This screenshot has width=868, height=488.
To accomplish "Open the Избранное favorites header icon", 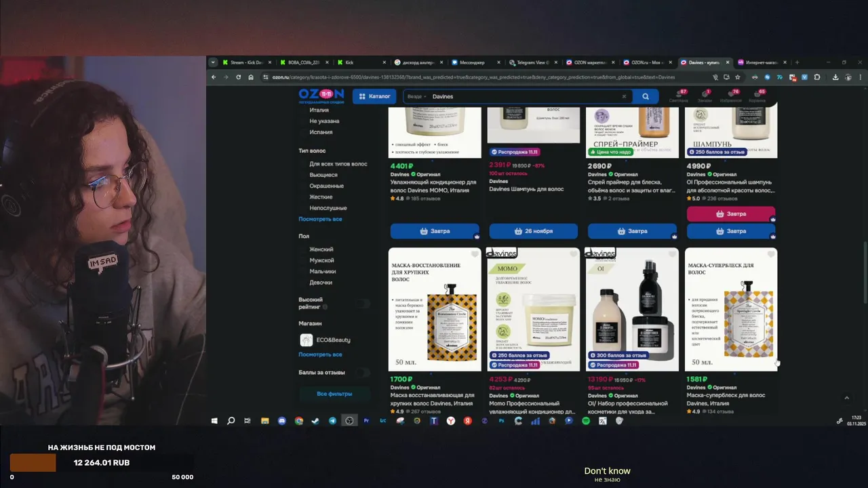I will [732, 96].
